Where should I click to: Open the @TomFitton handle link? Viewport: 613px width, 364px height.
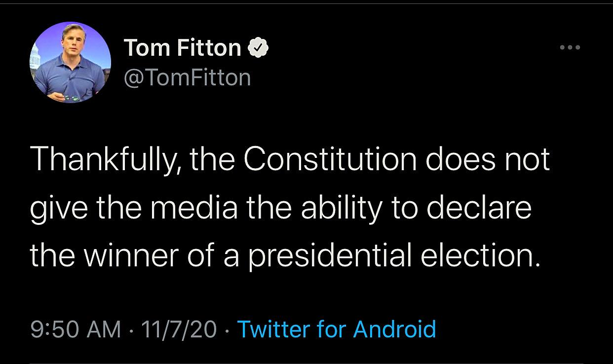click(187, 77)
